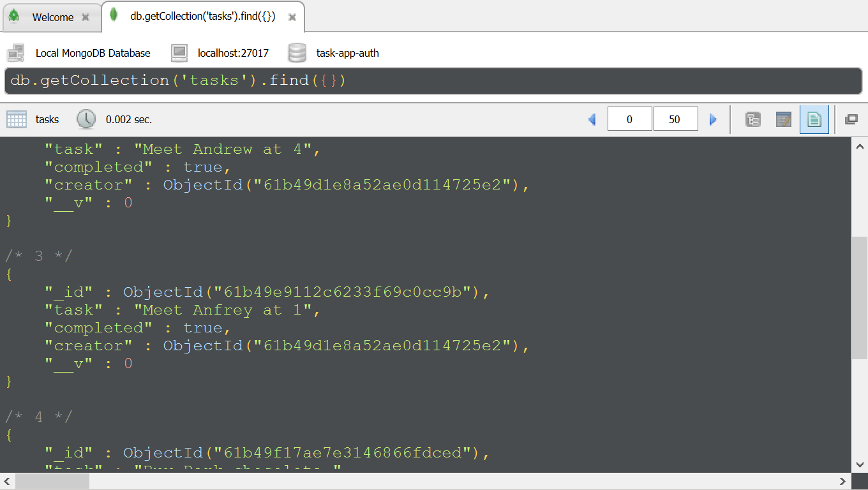This screenshot has width=868, height=490.
Task: Click the "tasks" collection label in results bar
Action: coord(47,119)
